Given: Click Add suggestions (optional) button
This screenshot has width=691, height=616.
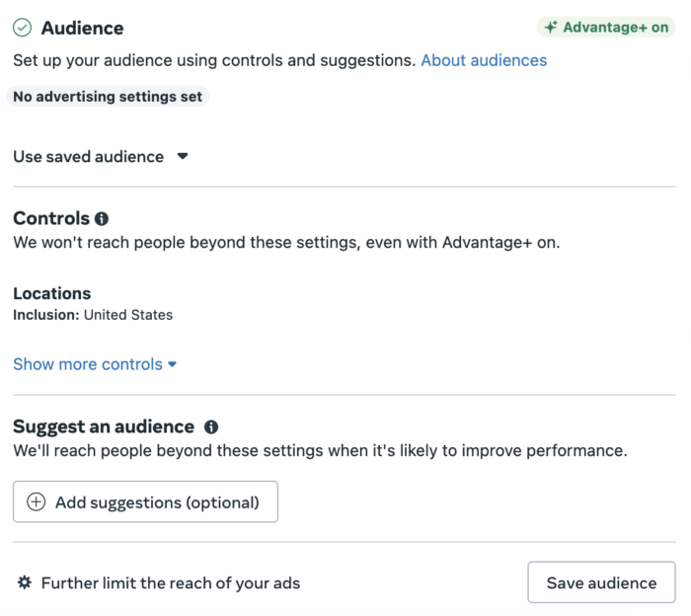Looking at the screenshot, I should pos(145,501).
